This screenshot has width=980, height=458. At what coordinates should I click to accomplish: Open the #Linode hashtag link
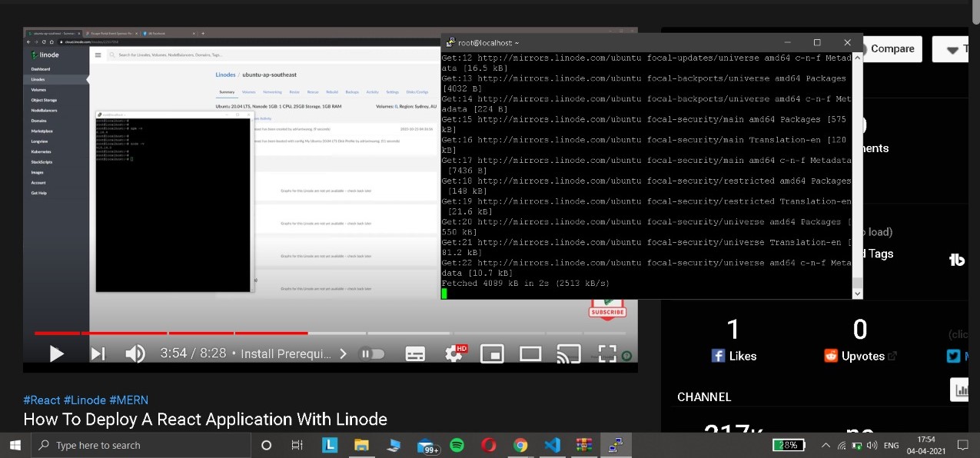point(85,400)
